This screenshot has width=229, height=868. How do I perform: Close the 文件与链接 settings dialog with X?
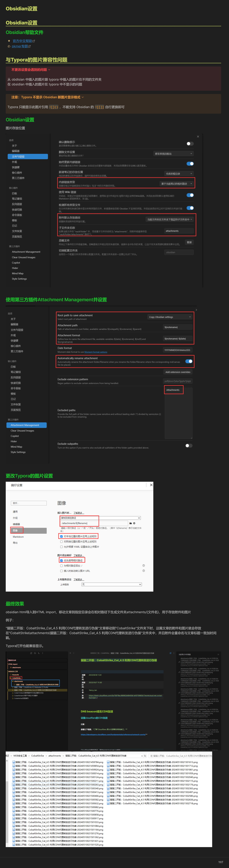coord(198,136)
